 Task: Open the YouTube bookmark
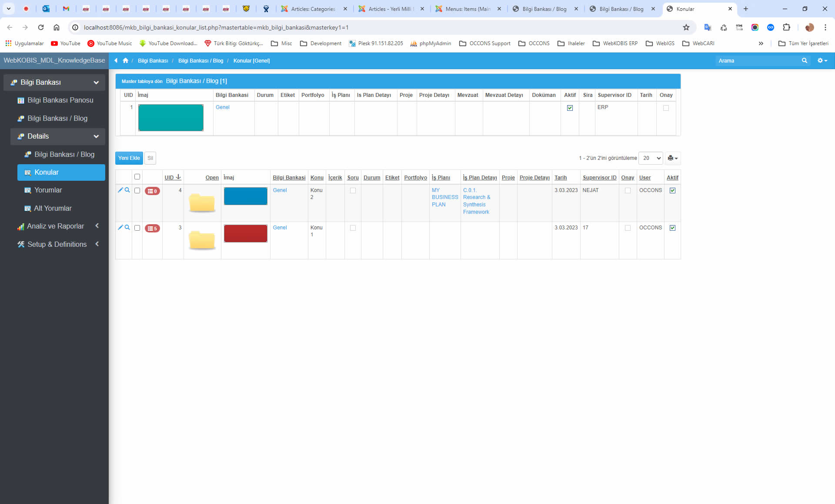[66, 43]
